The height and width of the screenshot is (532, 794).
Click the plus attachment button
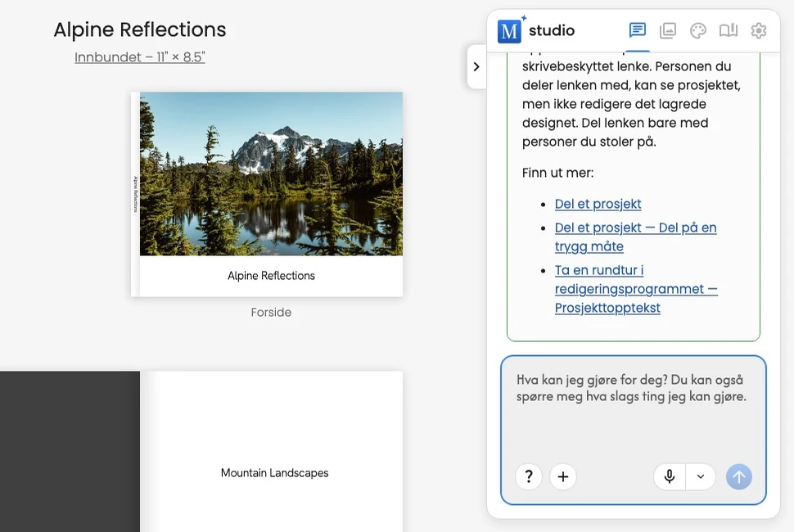[563, 476]
